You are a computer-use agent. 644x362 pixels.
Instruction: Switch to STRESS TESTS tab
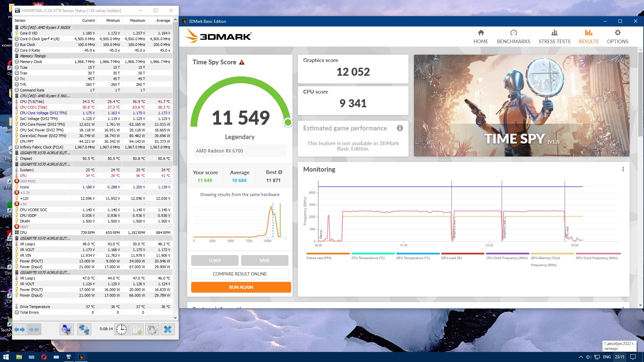(554, 37)
